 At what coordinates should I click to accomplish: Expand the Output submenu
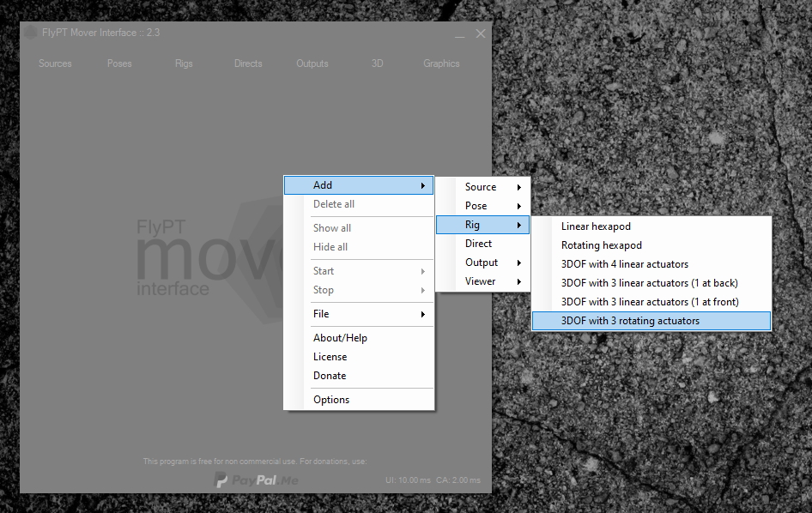(x=482, y=263)
